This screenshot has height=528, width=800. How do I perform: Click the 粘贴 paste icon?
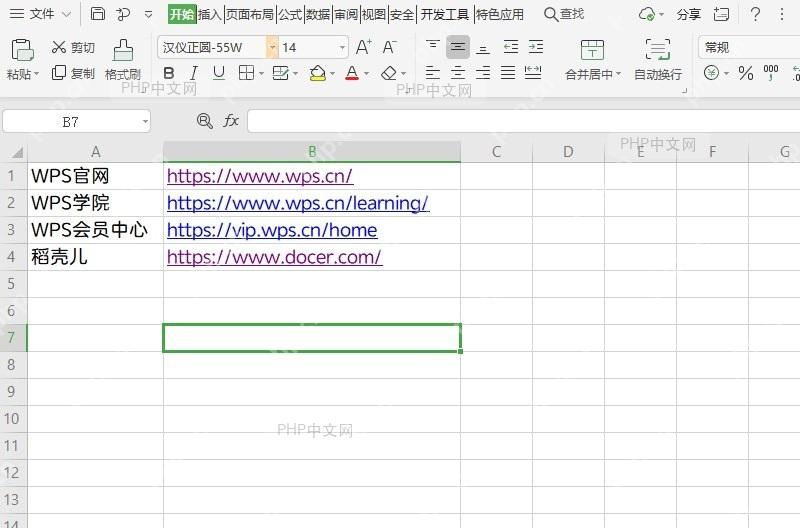point(22,50)
